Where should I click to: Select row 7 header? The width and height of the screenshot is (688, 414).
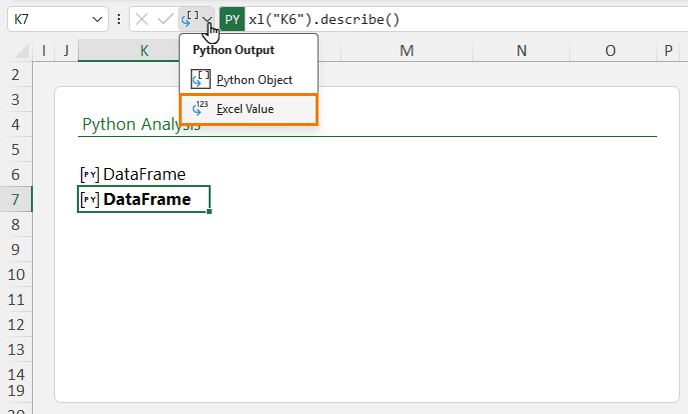pyautogui.click(x=16, y=200)
